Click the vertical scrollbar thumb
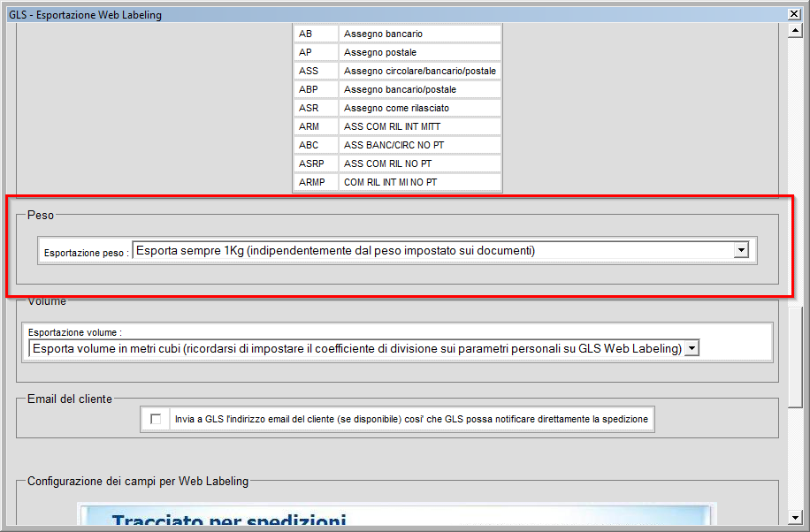The width and height of the screenshot is (810, 532). (x=795, y=357)
